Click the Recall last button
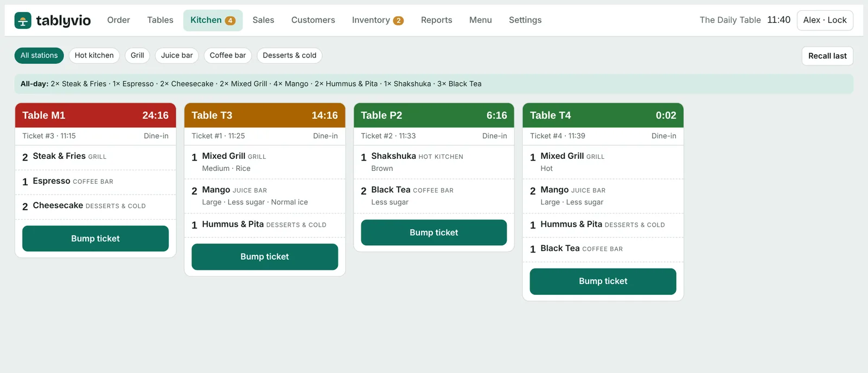This screenshot has width=868, height=373. (x=827, y=56)
